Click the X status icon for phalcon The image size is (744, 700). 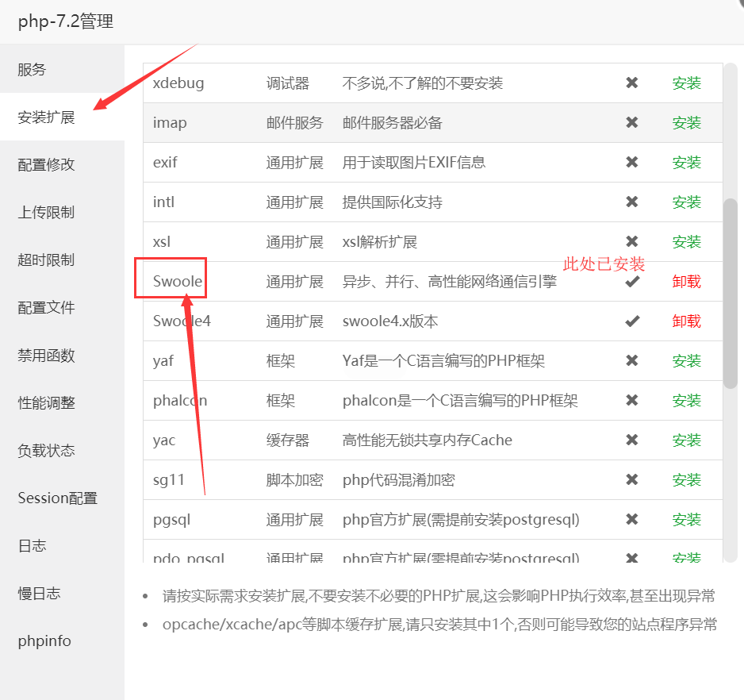click(x=631, y=401)
